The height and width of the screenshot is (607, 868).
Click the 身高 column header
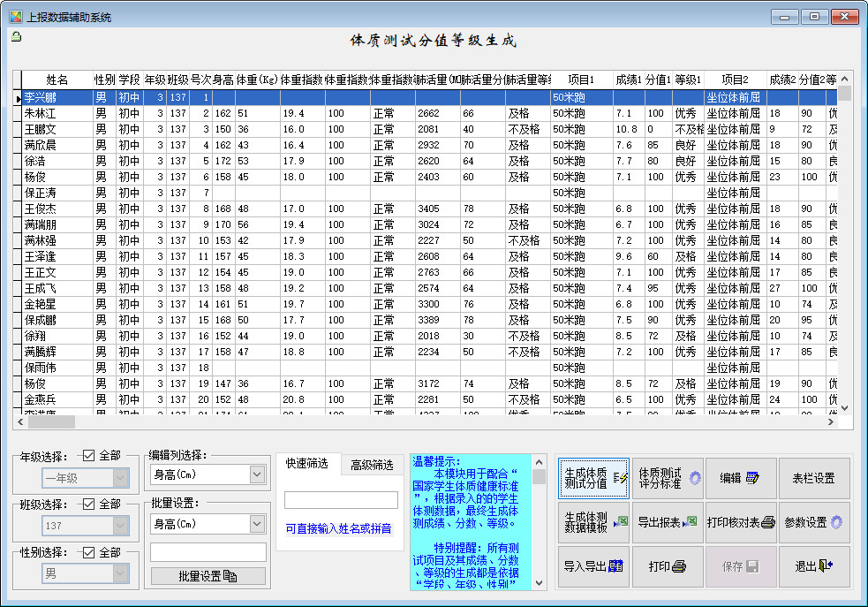tap(223, 80)
